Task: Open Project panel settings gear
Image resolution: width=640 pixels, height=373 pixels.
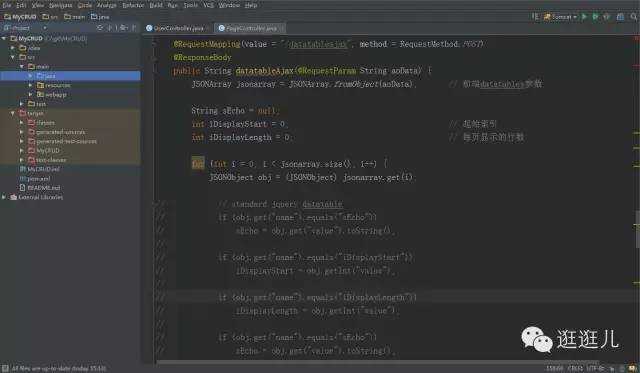Action: tap(123, 28)
